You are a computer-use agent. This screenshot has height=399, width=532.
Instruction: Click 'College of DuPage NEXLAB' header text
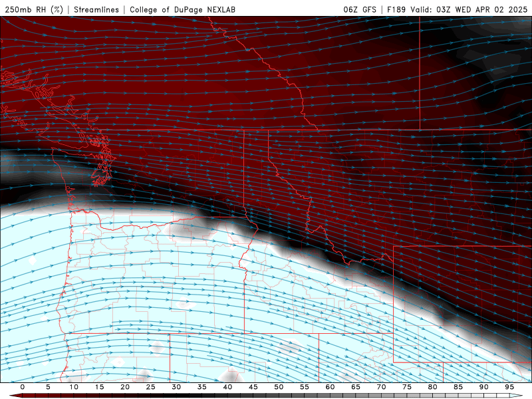click(182, 9)
